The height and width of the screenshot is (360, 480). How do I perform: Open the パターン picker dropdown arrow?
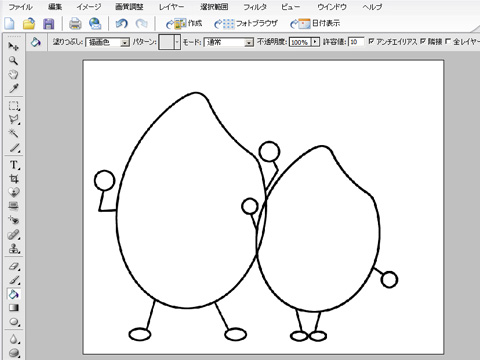tap(177, 42)
